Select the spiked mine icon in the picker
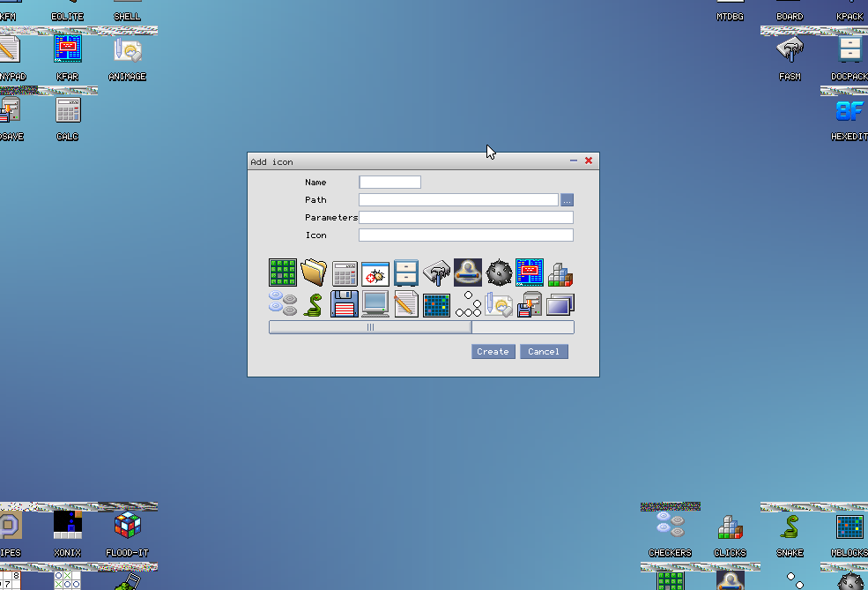868x590 pixels. (x=499, y=273)
